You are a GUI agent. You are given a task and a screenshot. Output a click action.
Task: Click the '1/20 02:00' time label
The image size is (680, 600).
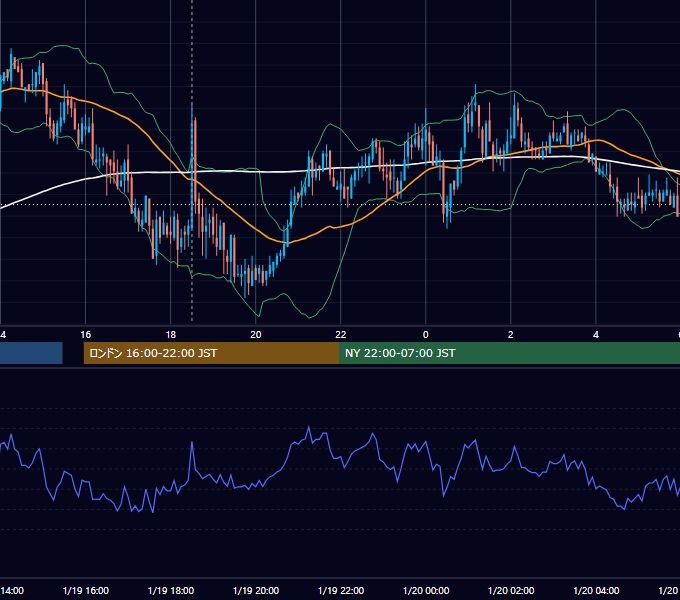(x=511, y=590)
